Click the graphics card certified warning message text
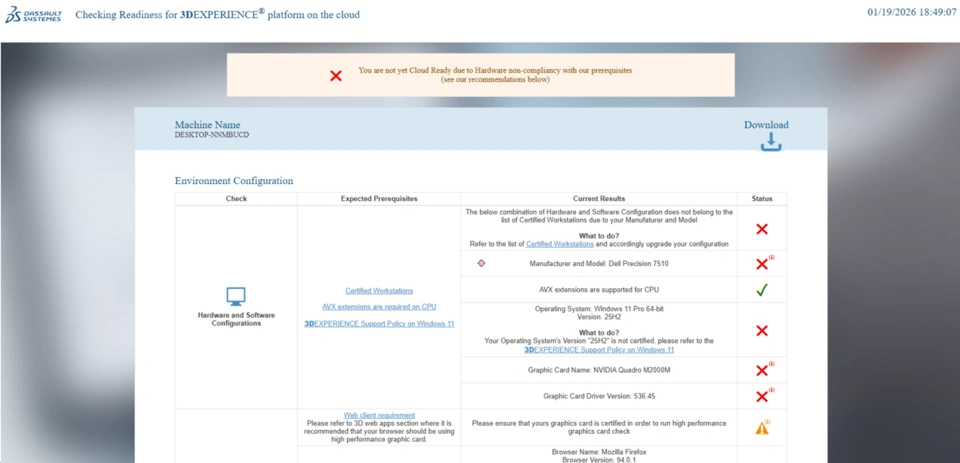Image resolution: width=960 pixels, height=463 pixels. click(x=599, y=427)
